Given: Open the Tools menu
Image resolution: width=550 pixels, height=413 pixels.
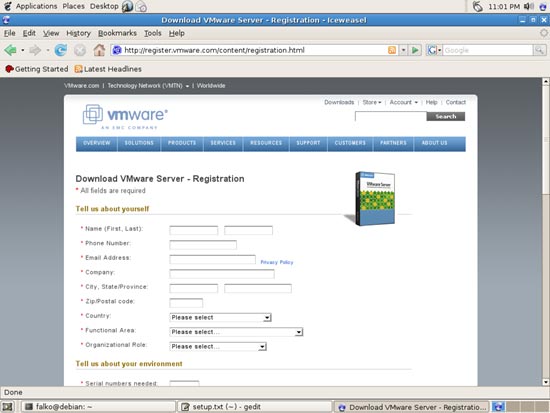Looking at the screenshot, I should click(x=153, y=33).
